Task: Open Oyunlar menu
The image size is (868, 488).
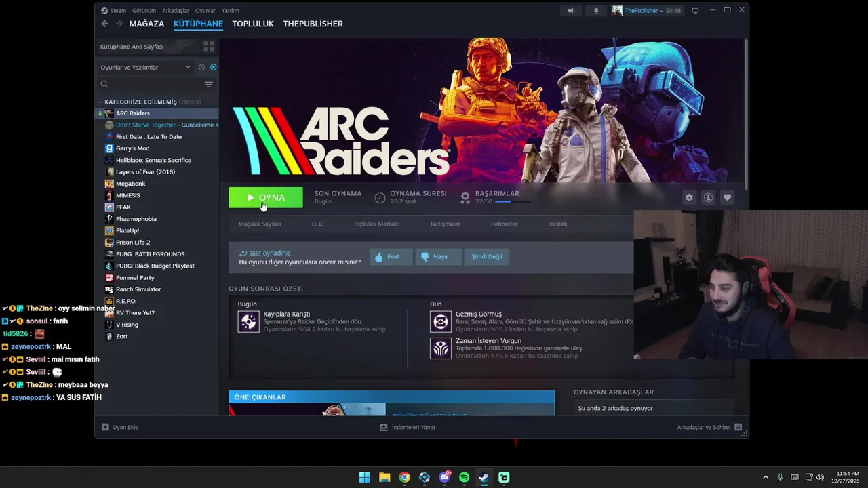Action: (205, 11)
